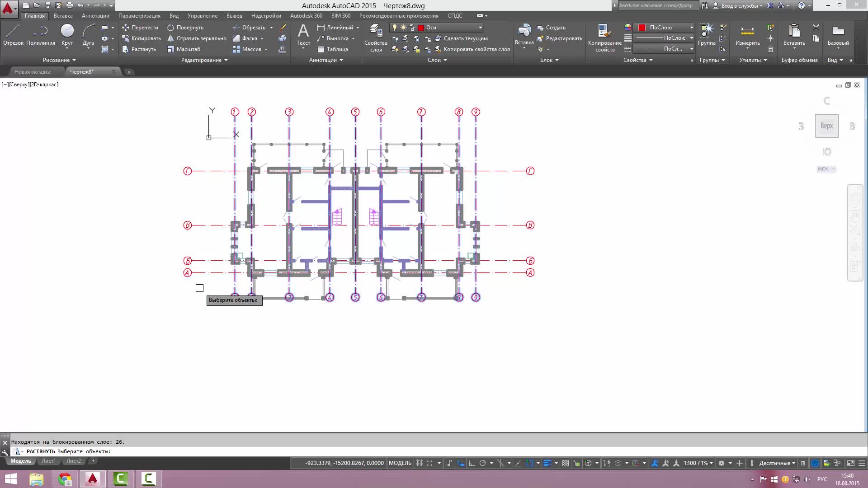Click the red layer color swatch
This screenshot has width=868, height=488.
pos(421,28)
